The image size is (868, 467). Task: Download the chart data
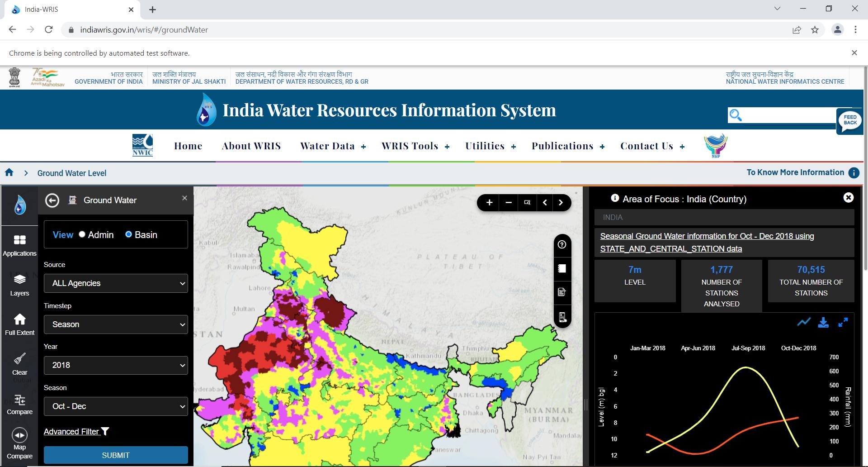pyautogui.click(x=823, y=322)
